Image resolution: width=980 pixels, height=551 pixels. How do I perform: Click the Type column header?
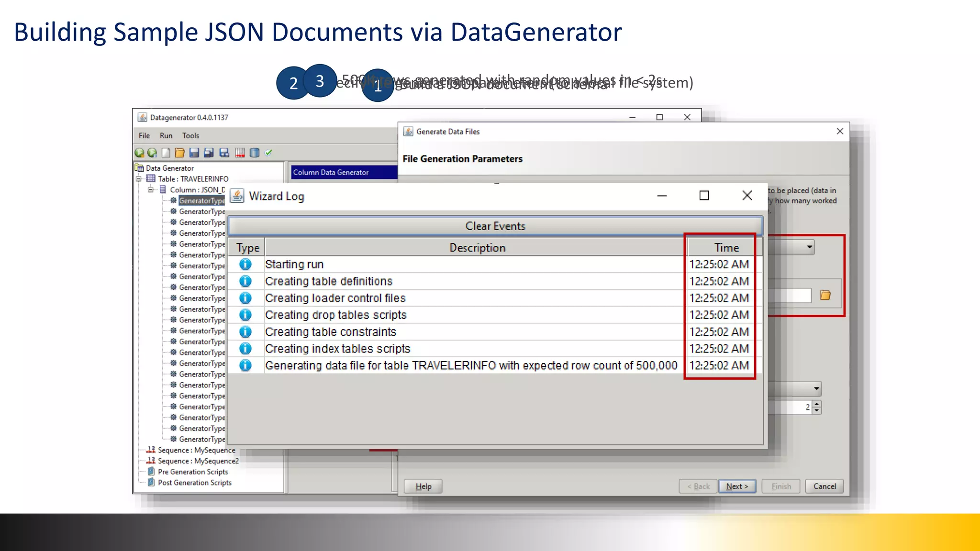247,248
